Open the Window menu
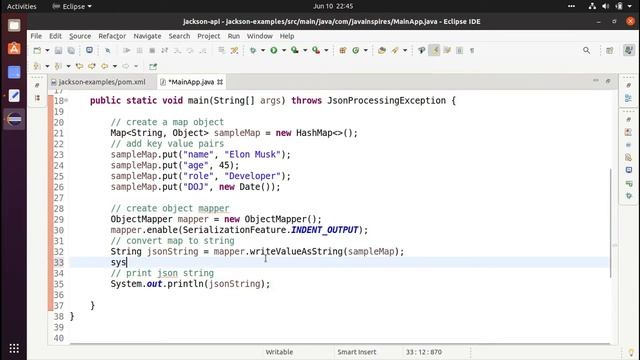 (260, 36)
